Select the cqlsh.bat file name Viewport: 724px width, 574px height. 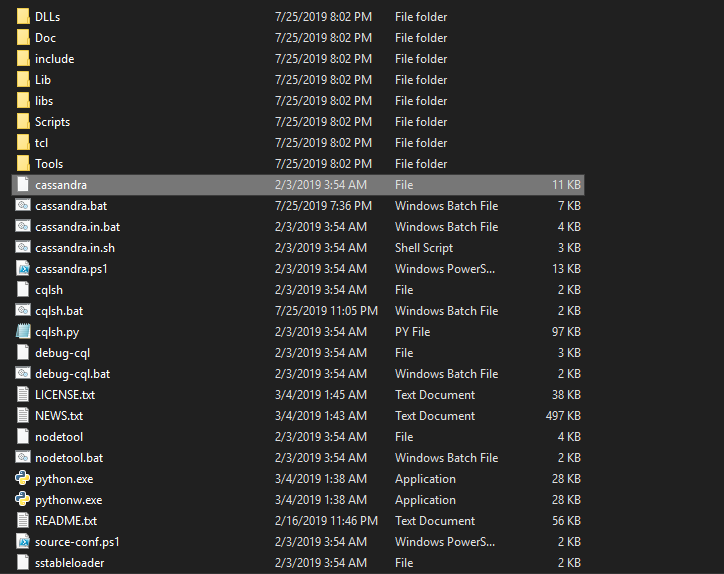coord(59,311)
